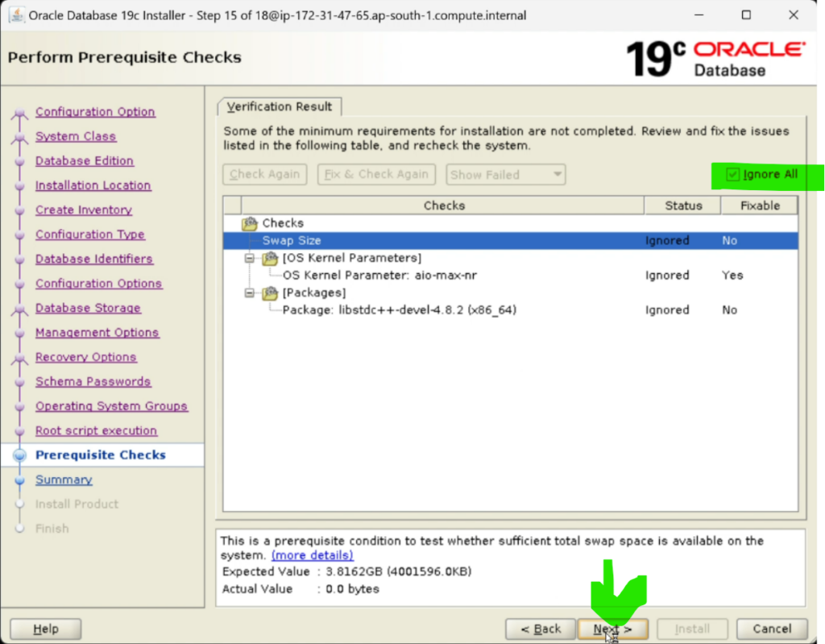Select the Verification Result tab
This screenshot has width=825, height=644.
pyautogui.click(x=280, y=106)
